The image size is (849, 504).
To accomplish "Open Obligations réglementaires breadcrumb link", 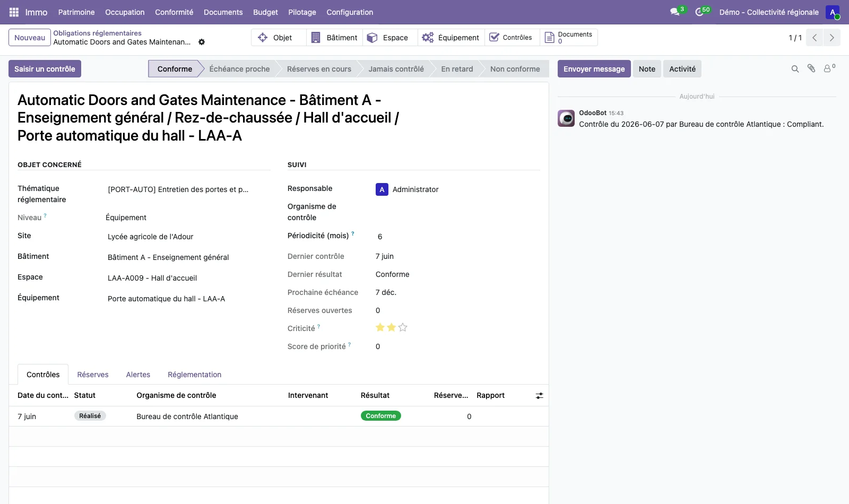I will 97,33.
